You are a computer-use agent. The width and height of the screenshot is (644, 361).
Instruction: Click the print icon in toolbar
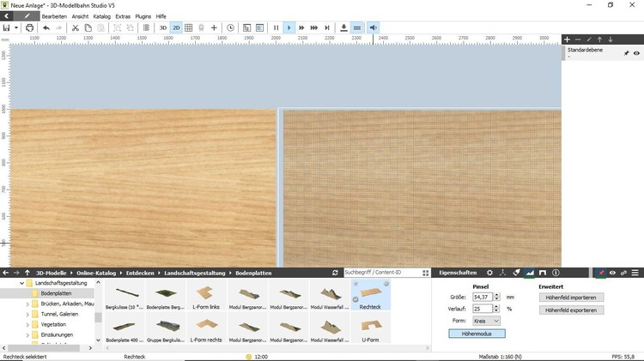pos(30,27)
